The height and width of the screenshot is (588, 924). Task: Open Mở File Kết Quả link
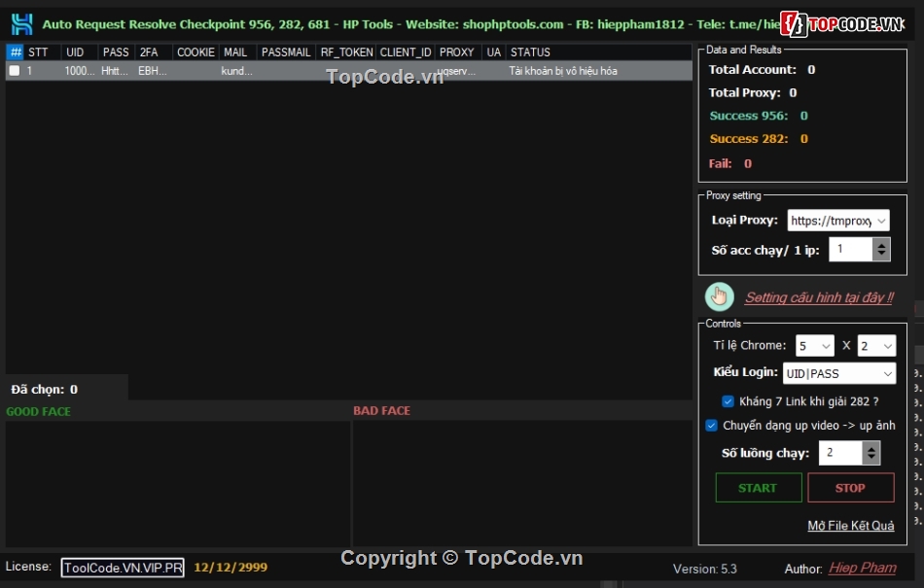850,526
